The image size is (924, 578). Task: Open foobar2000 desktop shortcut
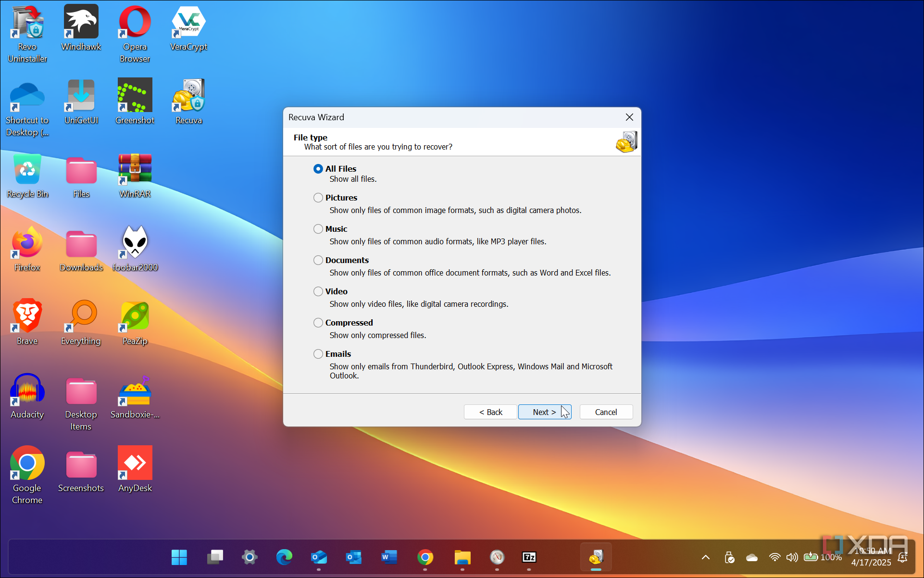click(x=135, y=249)
